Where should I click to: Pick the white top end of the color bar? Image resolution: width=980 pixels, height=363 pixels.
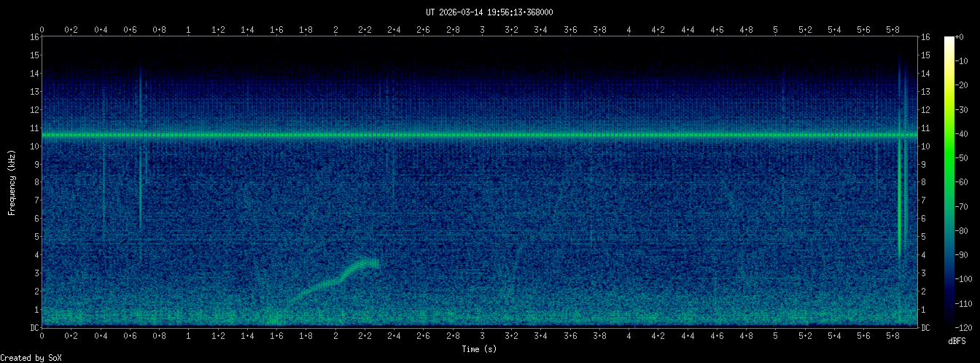tap(949, 39)
